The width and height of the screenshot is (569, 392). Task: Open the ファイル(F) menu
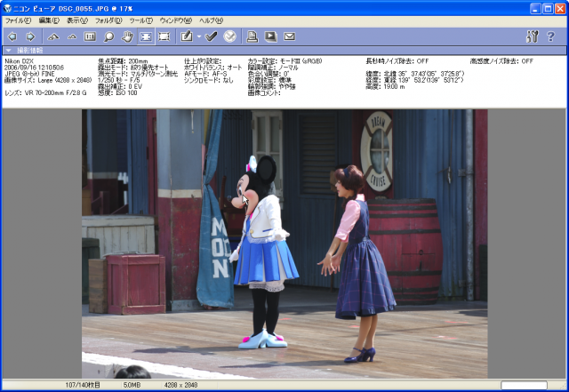(18, 20)
